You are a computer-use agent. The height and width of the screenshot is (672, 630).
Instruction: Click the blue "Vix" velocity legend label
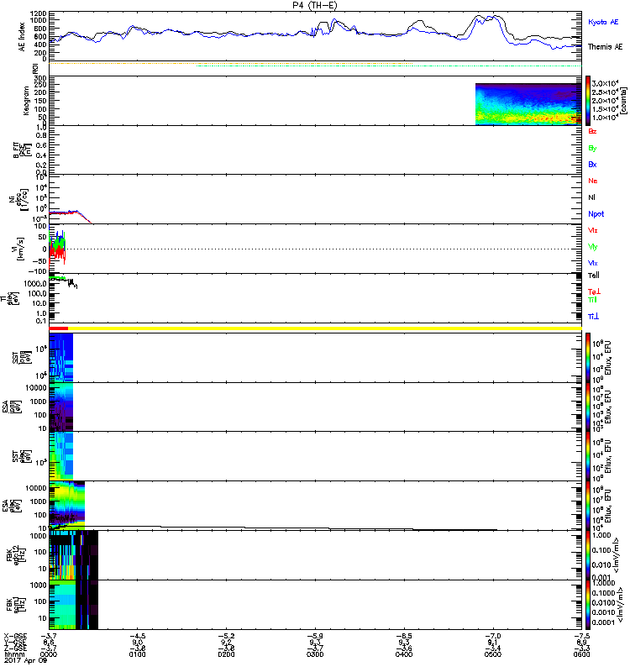[593, 263]
